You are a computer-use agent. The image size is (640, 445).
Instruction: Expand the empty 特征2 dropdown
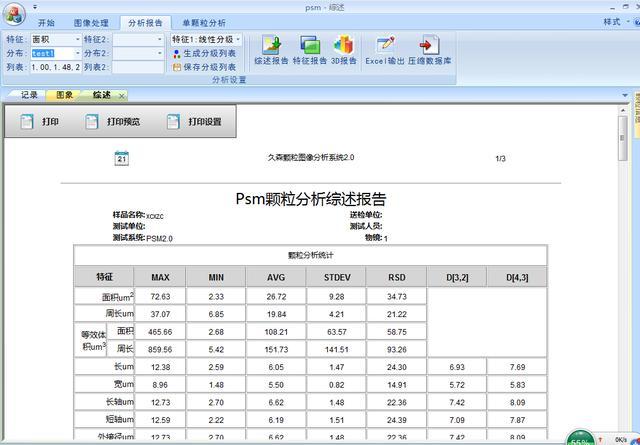tap(160, 40)
